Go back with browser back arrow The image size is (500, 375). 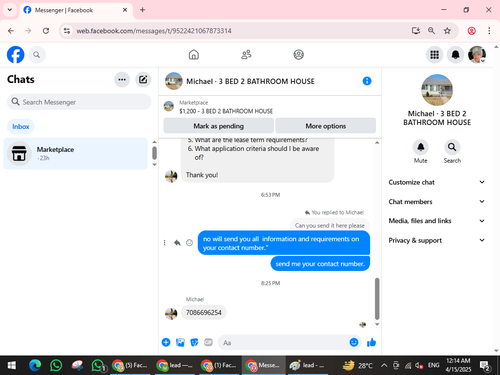[11, 31]
